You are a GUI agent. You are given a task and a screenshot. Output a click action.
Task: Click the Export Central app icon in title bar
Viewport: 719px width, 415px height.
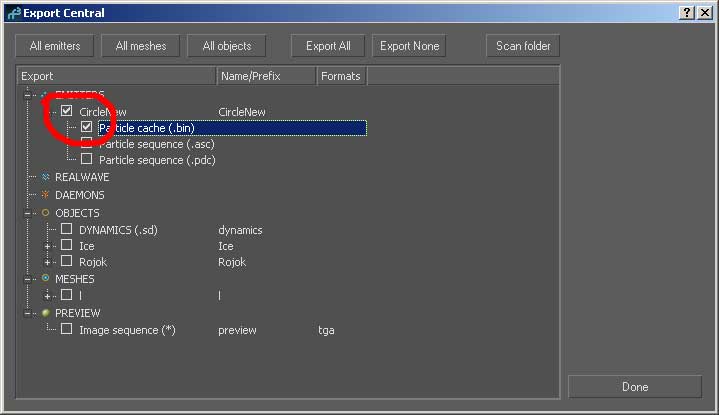(12, 13)
